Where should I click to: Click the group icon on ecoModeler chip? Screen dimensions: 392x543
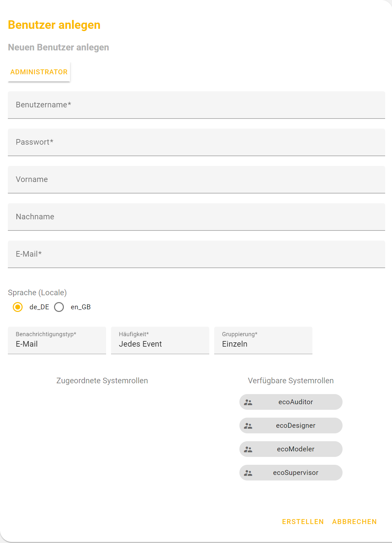pyautogui.click(x=248, y=449)
